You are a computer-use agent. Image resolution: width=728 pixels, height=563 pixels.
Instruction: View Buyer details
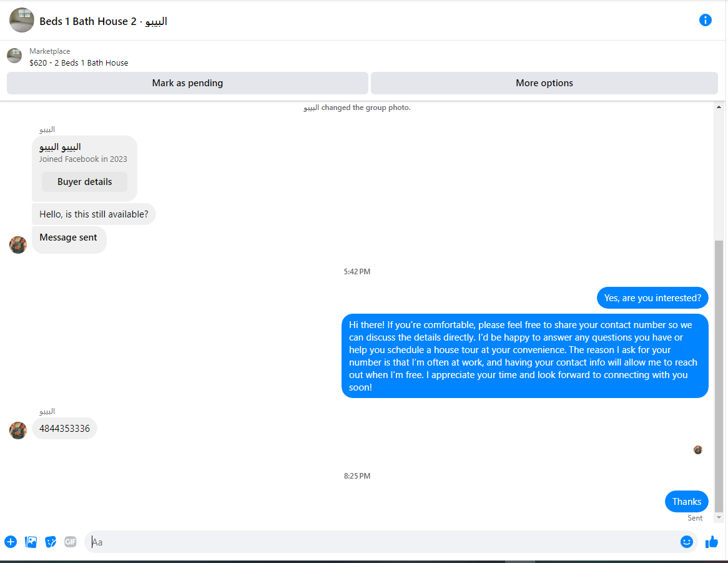[x=84, y=182]
